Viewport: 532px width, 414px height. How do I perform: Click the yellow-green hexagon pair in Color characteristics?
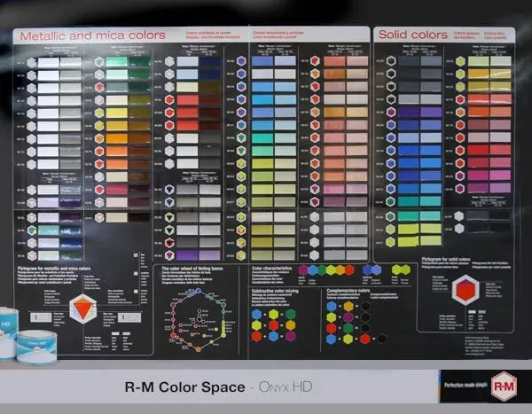click(x=401, y=269)
